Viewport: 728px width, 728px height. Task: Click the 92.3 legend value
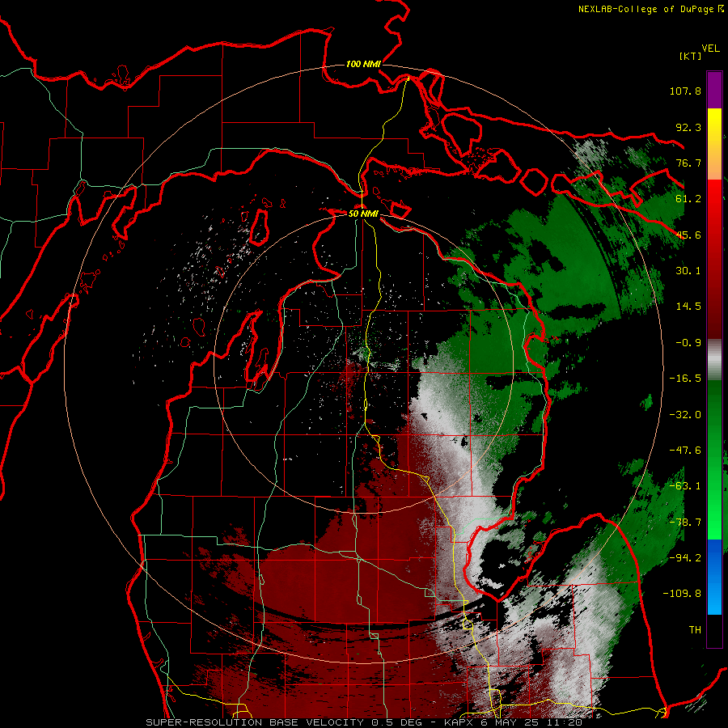pyautogui.click(x=688, y=127)
